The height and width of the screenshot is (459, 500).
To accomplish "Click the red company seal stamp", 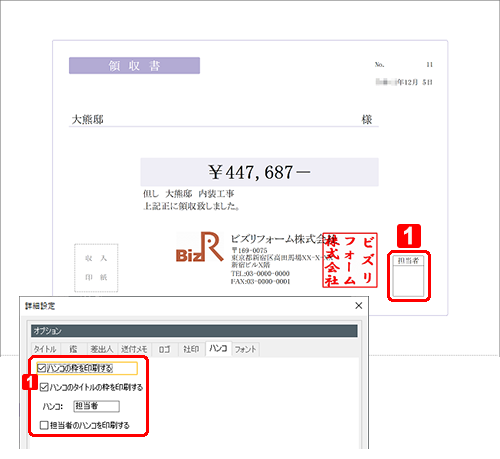I will pos(350,260).
